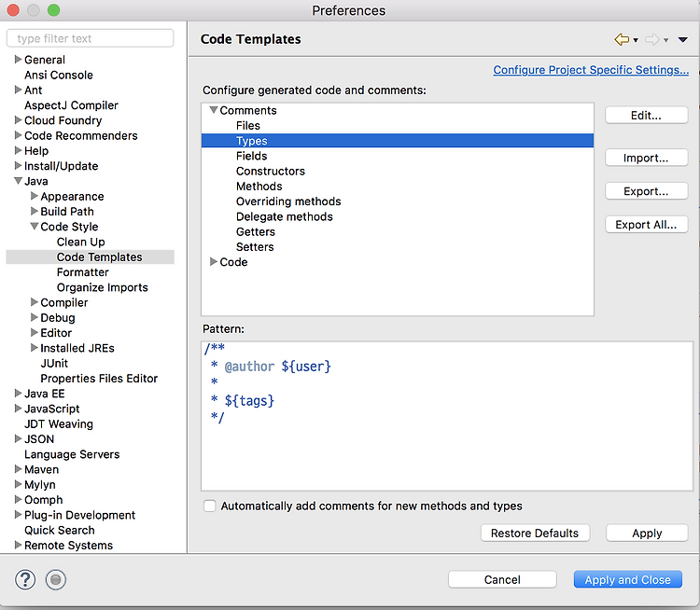Open AspectJ Compiler preferences
The height and width of the screenshot is (610, 700).
point(71,105)
